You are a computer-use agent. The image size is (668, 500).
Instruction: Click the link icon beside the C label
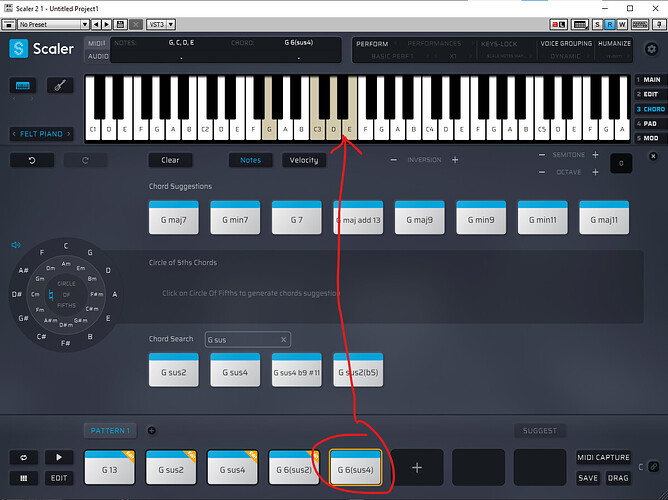pos(654,467)
